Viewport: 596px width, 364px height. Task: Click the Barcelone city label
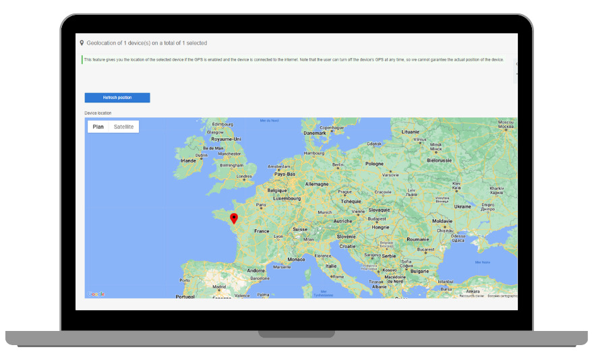[x=260, y=278]
